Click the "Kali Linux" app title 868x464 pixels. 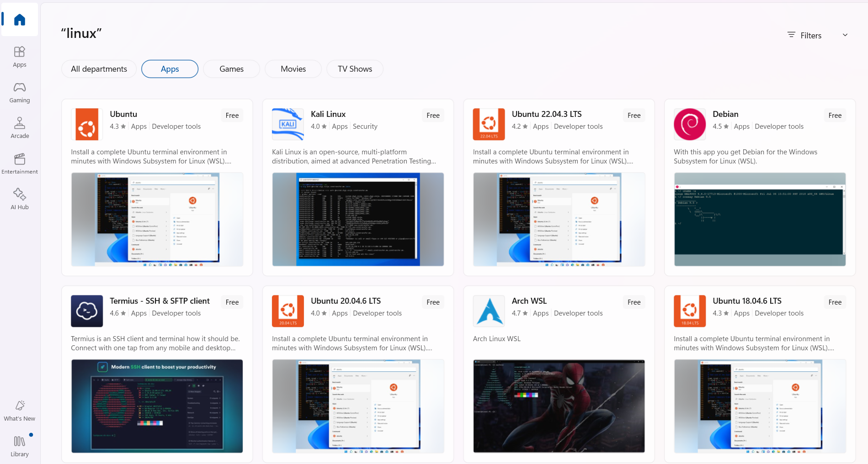pos(328,114)
